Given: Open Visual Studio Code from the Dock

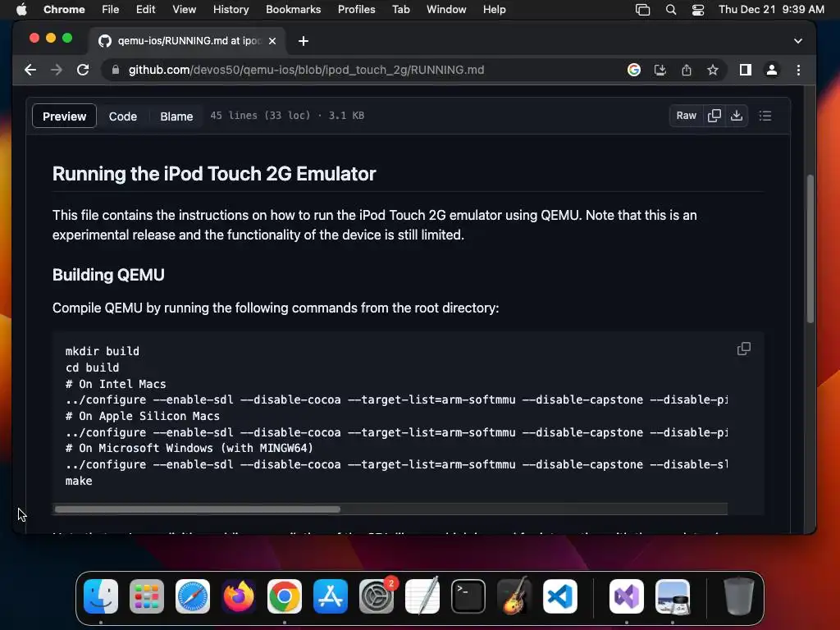Looking at the screenshot, I should [559, 596].
